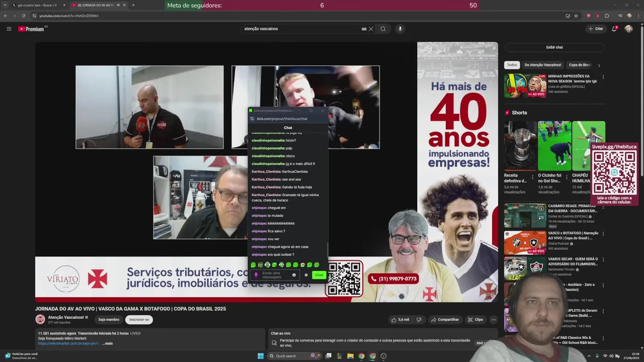Open VASCO x BOTAFOGO Narração thumbnail
This screenshot has height=362, width=644.
coord(525,242)
